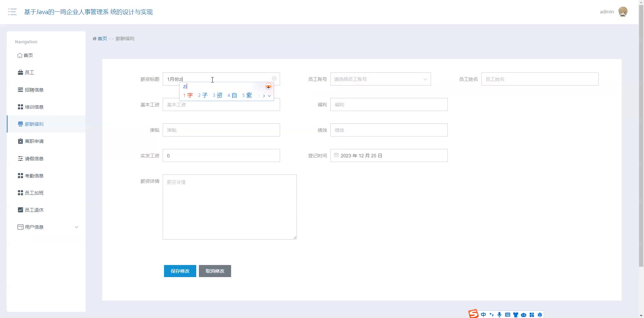Select candidate 3 资
644x318 pixels.
point(217,96)
